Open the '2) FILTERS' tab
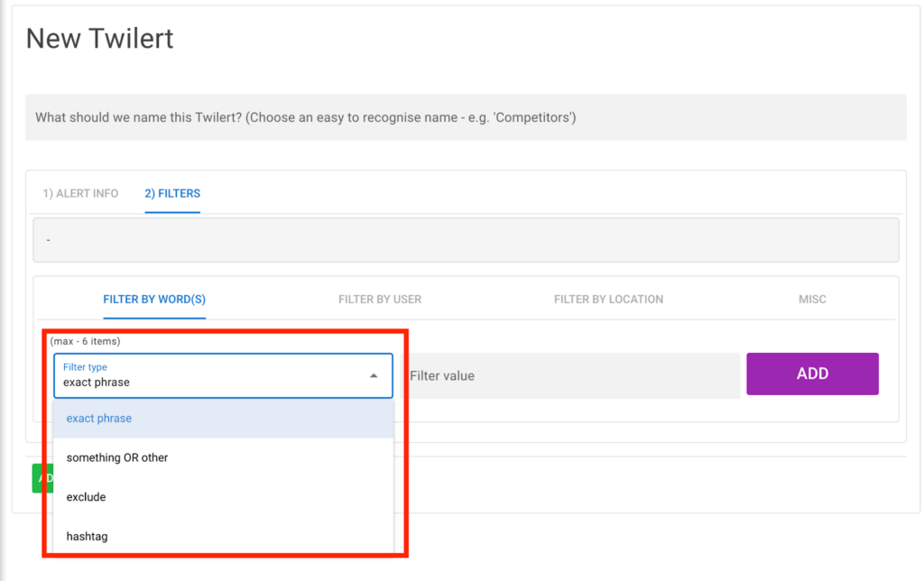 point(171,193)
